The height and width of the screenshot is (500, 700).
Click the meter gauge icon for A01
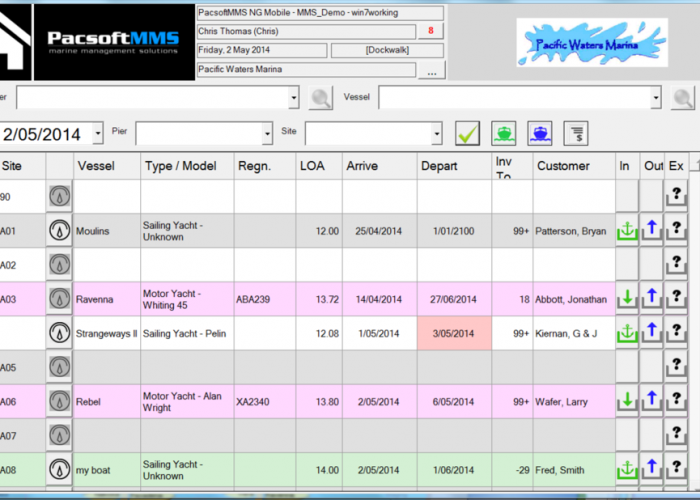(x=59, y=230)
